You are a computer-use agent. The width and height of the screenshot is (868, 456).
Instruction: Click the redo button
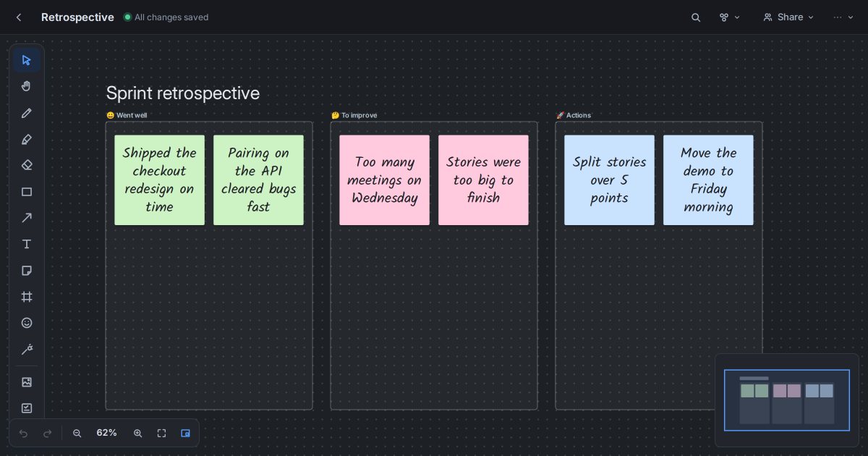coord(48,433)
